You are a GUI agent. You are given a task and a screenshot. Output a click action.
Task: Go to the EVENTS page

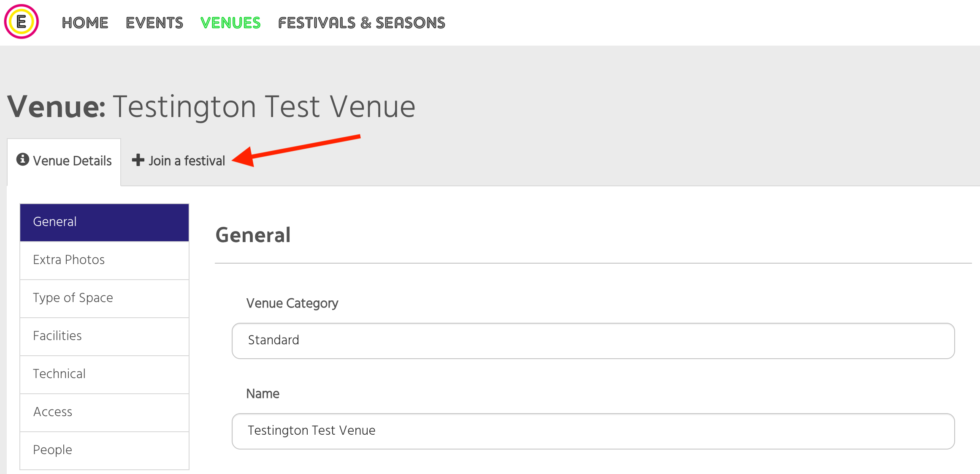[154, 23]
